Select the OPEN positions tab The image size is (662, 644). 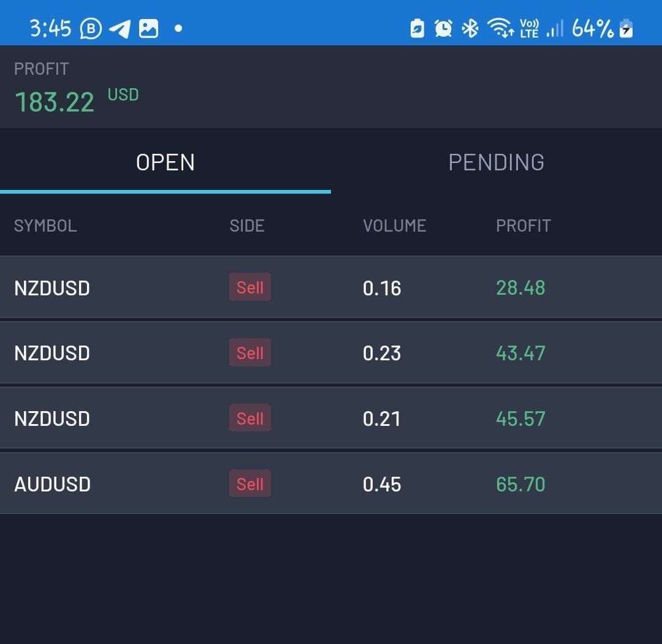(x=165, y=162)
